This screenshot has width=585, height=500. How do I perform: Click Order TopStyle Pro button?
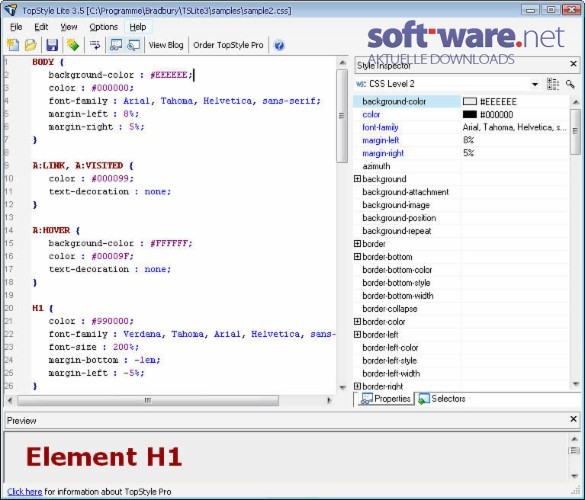coord(228,45)
